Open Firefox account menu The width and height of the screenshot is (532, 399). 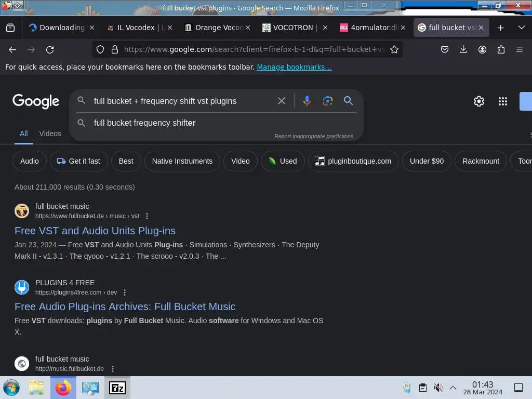(482, 49)
